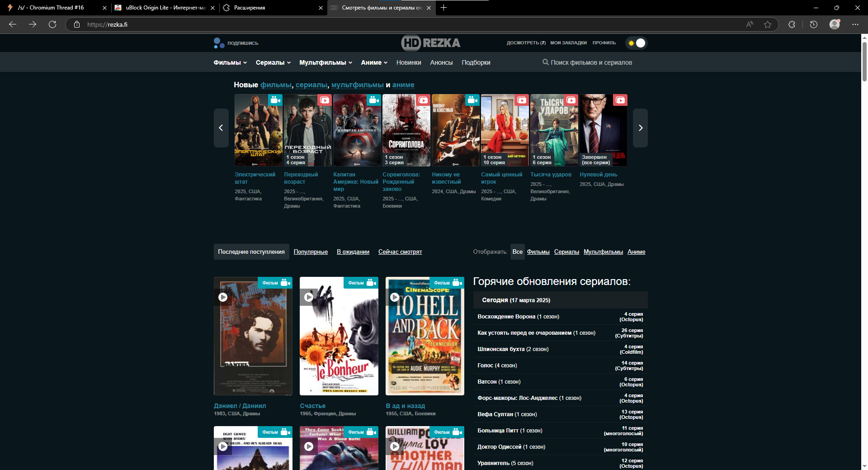
Task: Open the Тысяча ударов title link
Action: (x=551, y=175)
